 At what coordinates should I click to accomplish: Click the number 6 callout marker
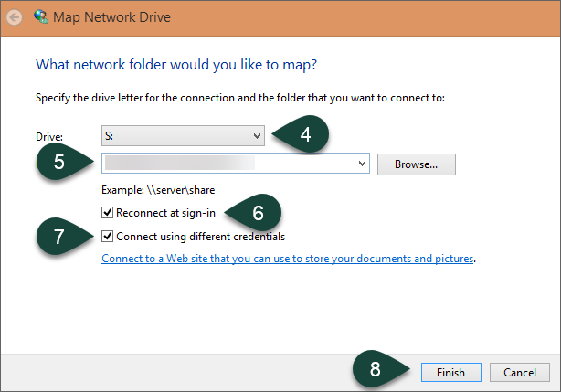pos(257,214)
